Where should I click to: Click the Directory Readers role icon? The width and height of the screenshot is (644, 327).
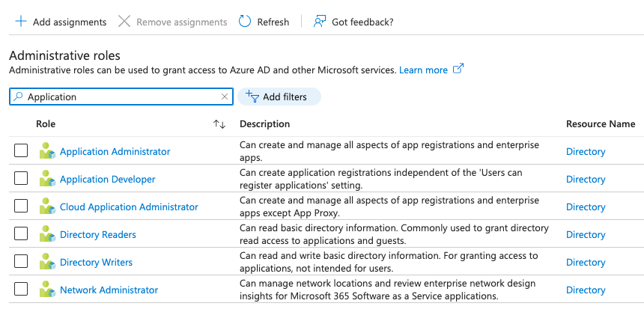click(48, 234)
